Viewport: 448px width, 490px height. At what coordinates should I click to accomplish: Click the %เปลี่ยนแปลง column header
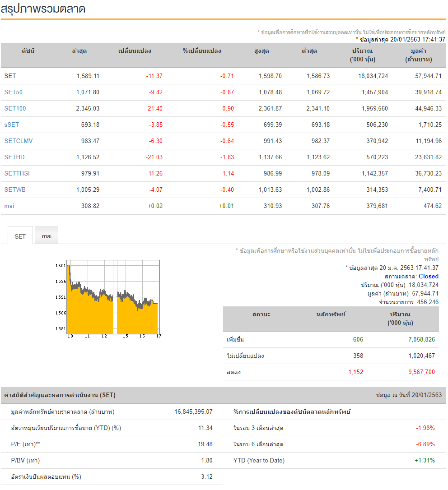point(202,51)
